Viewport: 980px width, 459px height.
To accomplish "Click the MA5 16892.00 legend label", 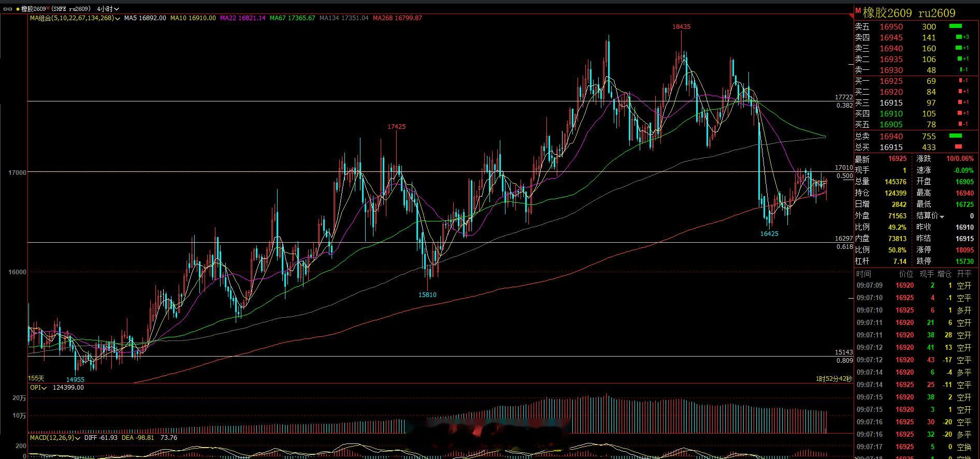I will [145, 18].
